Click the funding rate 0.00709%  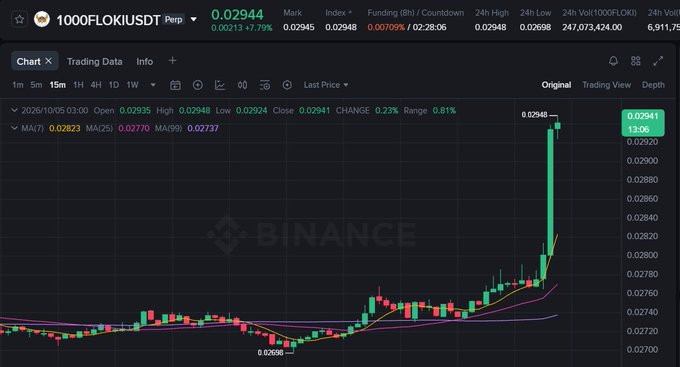pos(386,27)
